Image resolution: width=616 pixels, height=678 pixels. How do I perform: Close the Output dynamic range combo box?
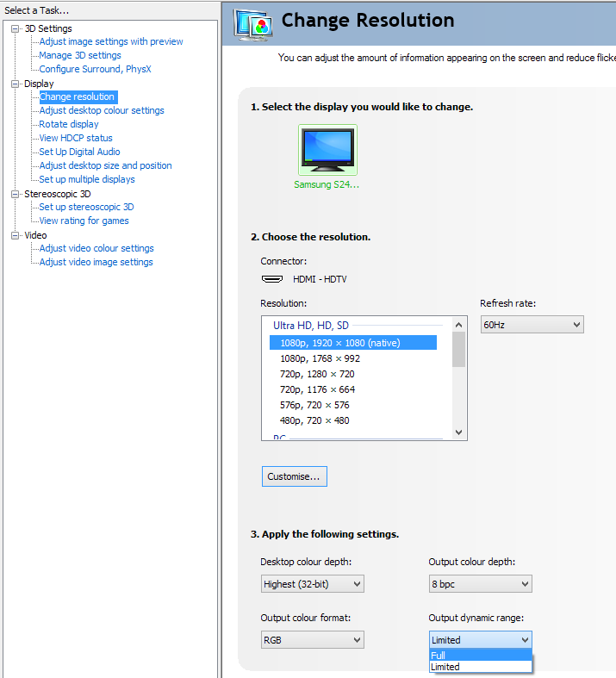click(x=480, y=639)
